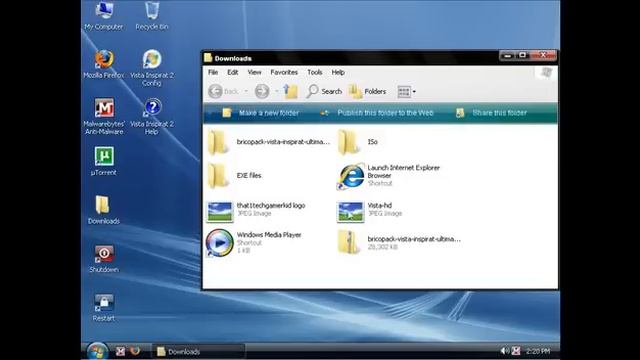Viewport: 640px width, 360px height.
Task: Open the Help menu
Action: tap(338, 72)
